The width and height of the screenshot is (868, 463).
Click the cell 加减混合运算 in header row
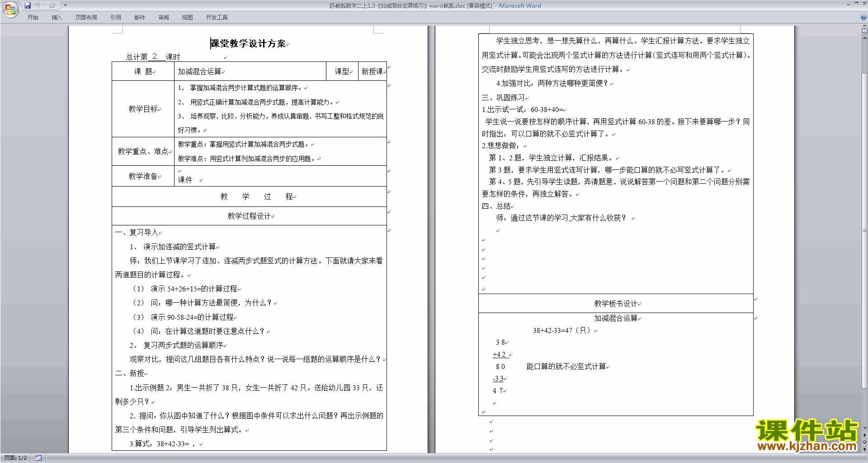(x=250, y=71)
